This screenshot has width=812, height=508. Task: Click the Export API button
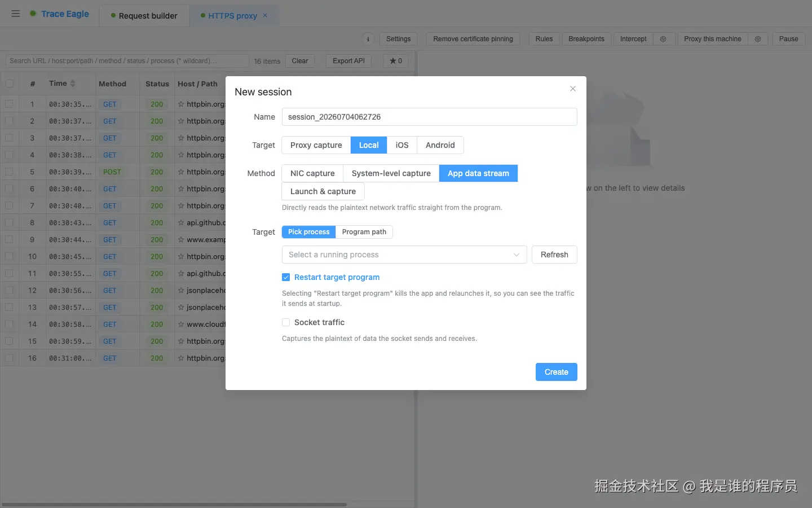pos(348,61)
